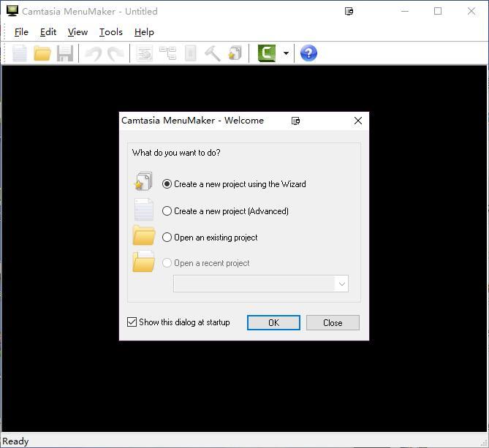
Task: Expand the recent project combo box
Action: (x=342, y=284)
